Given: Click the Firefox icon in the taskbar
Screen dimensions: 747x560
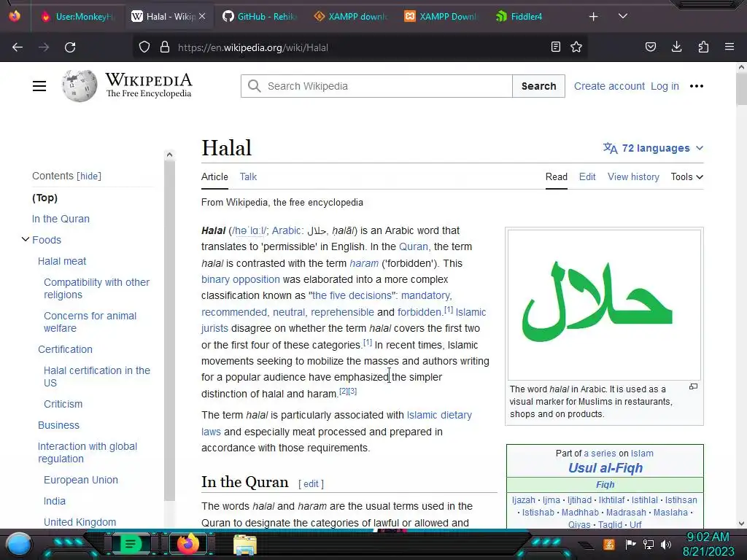Looking at the screenshot, I should click(x=187, y=544).
